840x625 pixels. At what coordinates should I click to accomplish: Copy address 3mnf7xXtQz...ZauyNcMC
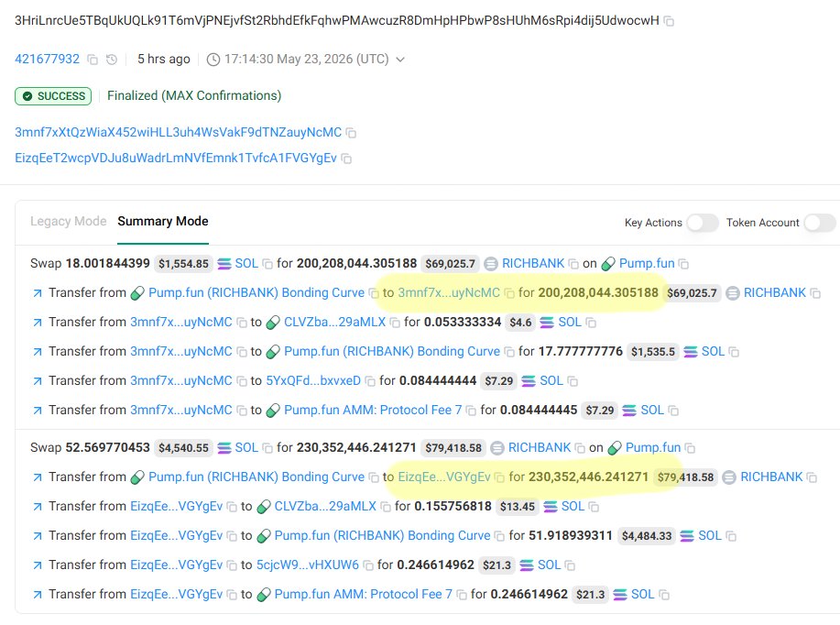coord(351,132)
